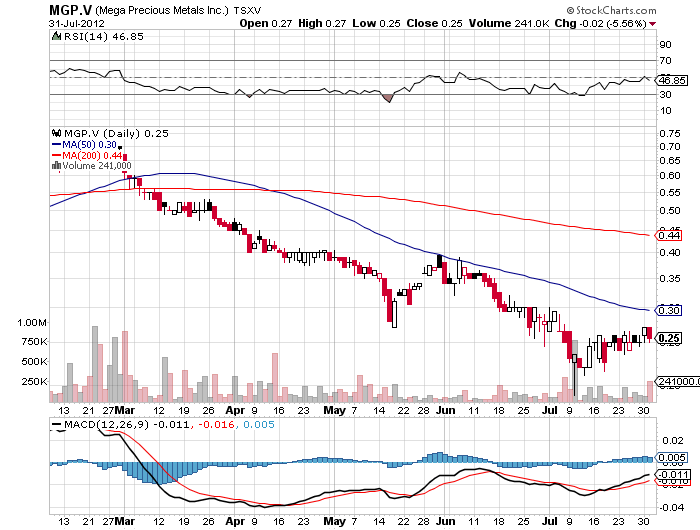
Task: Click the Jul label under the MACD panel
Action: (550, 521)
